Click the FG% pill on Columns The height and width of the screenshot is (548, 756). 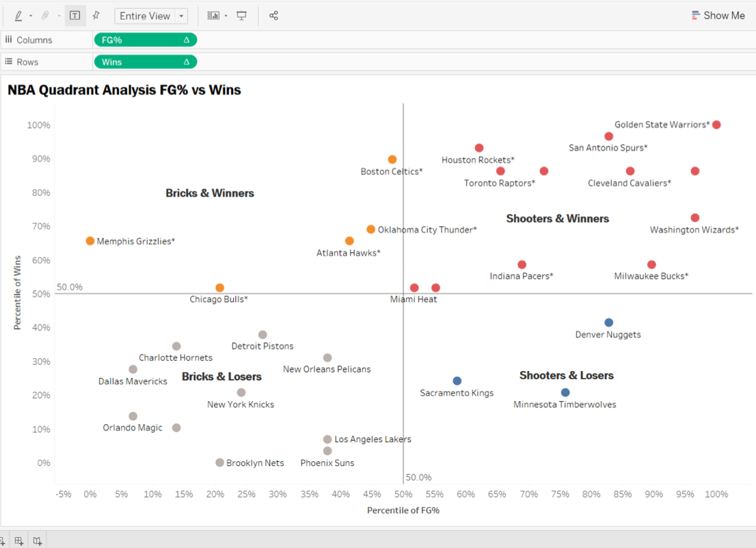point(137,40)
